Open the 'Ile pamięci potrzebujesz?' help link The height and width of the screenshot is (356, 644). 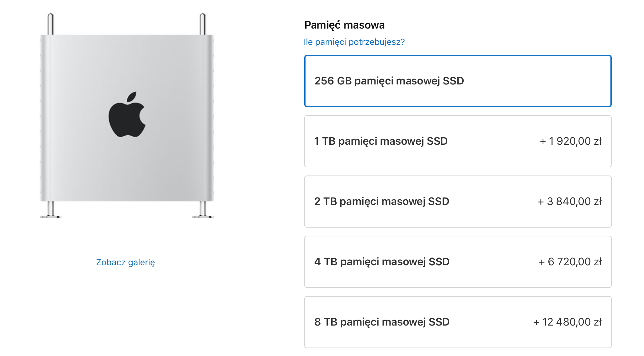[x=354, y=42]
